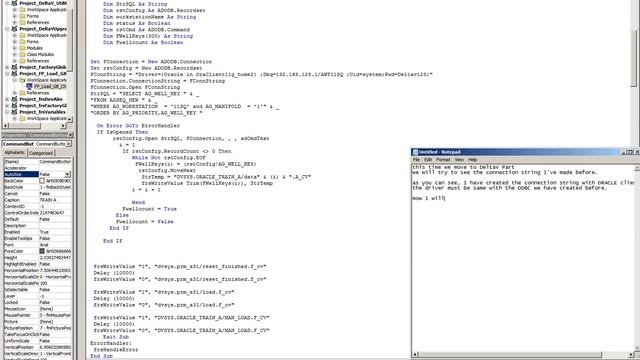This screenshot has width=640, height=360.
Task: Select the Height property row
Action: click(x=38, y=258)
